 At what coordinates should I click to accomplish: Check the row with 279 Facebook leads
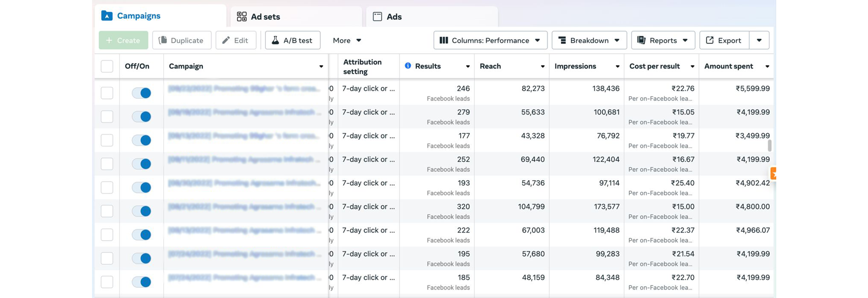[x=107, y=117]
